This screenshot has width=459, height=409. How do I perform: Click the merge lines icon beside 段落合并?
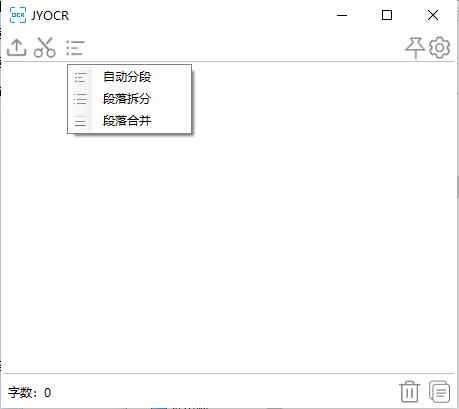pos(80,121)
